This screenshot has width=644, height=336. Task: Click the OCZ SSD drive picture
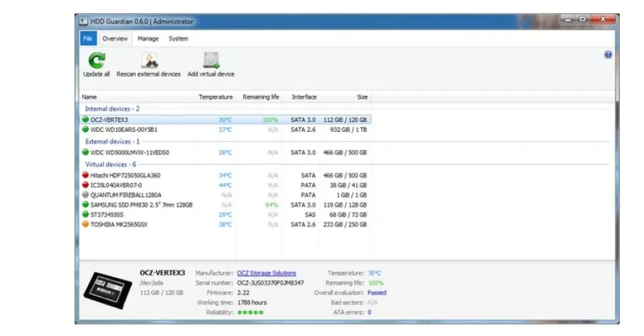(107, 290)
